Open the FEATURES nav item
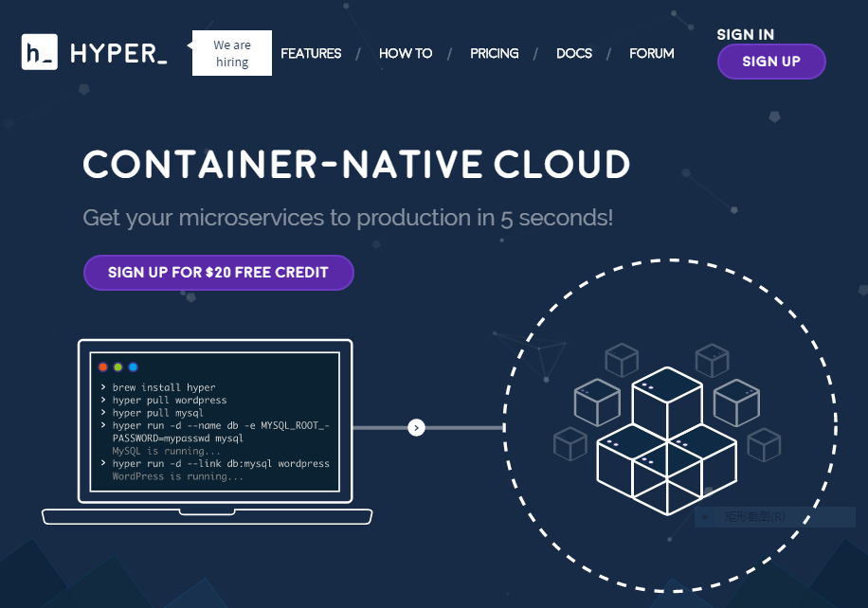868x608 pixels. tap(311, 54)
